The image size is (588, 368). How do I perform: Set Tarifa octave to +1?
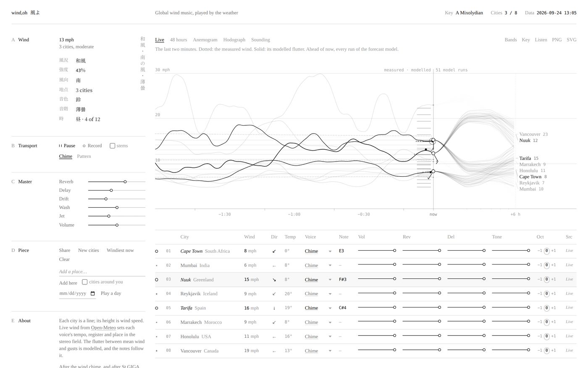click(554, 308)
